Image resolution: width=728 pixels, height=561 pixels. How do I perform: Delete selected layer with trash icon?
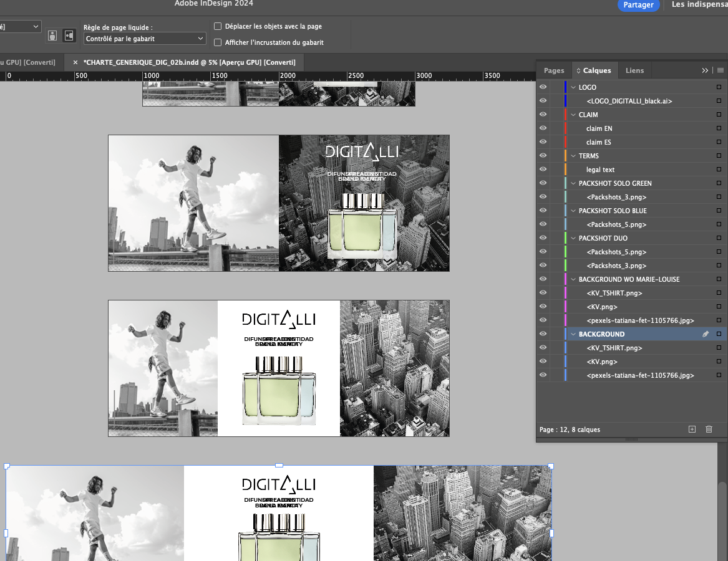point(709,429)
